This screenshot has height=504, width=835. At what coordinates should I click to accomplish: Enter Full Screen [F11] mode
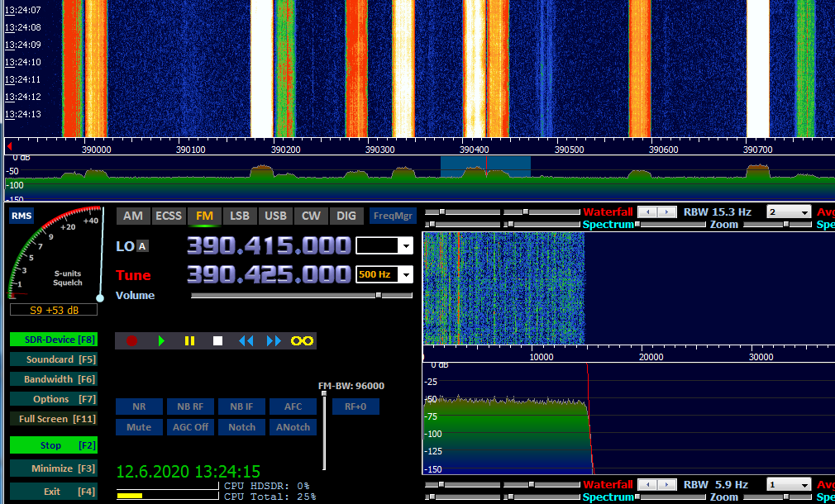pos(53,419)
